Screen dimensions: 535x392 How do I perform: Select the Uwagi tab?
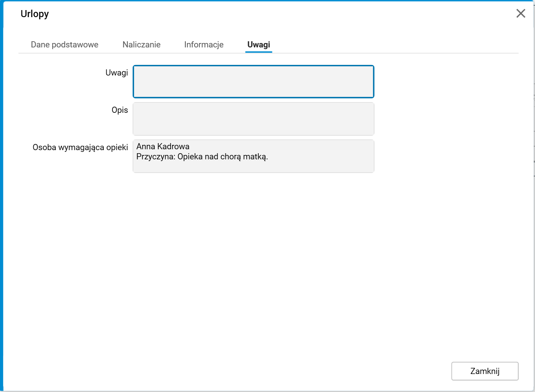coord(259,45)
